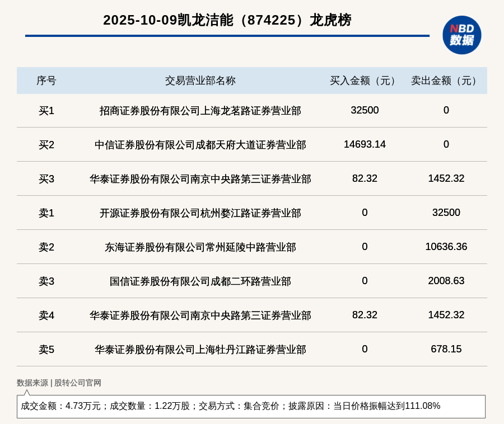The width and height of the screenshot is (504, 424).
Task: Click 国信证券成都二环路营业部 entry
Action: point(200,281)
